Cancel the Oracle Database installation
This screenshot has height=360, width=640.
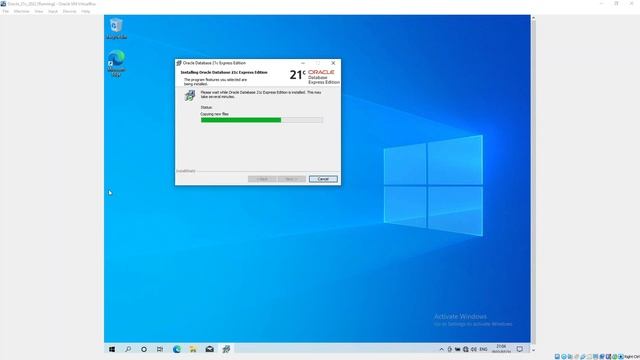pos(323,179)
